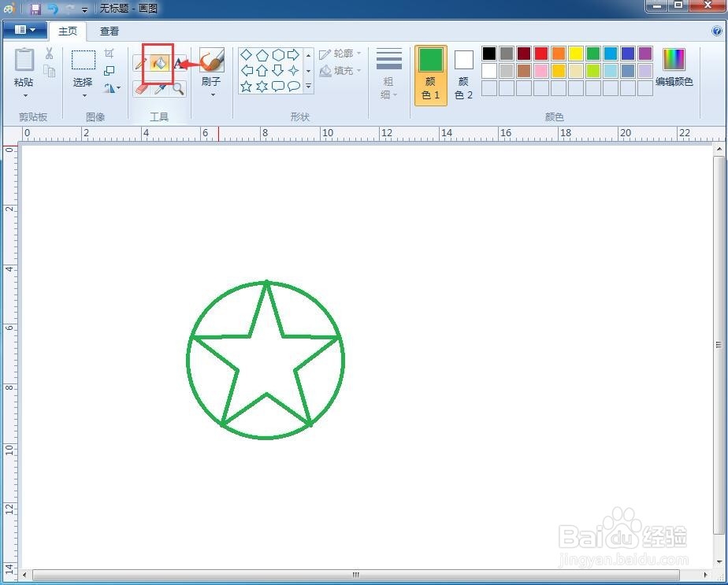728x585 pixels.
Task: Click the Undo arrow in title bar
Action: coord(53,9)
